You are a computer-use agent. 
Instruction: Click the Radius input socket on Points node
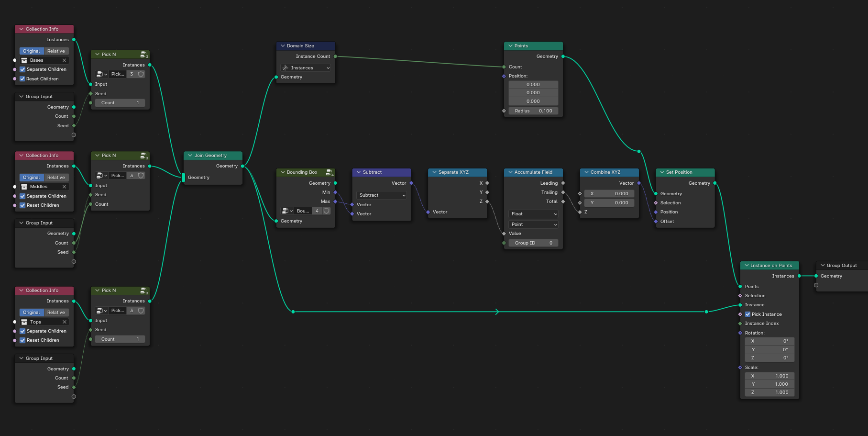(504, 111)
